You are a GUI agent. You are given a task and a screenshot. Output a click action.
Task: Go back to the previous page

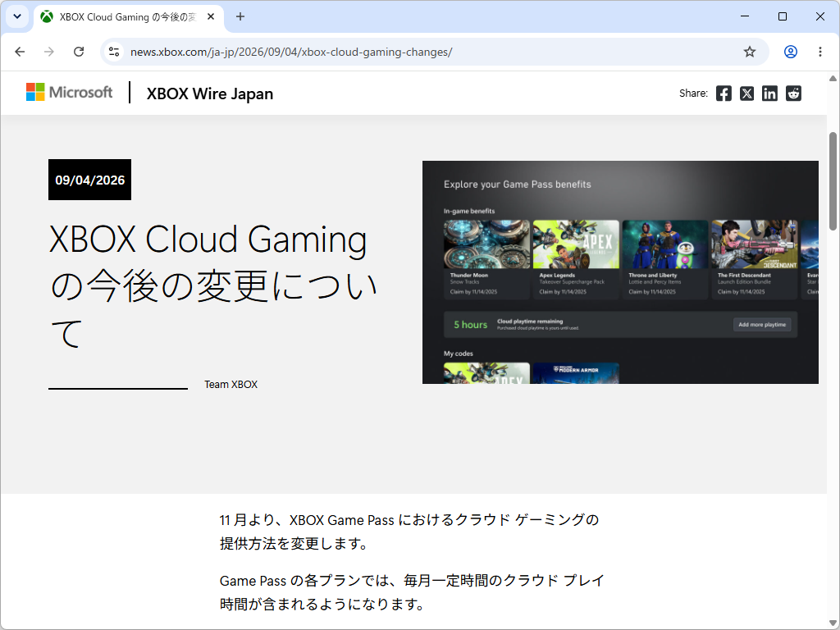coord(20,52)
